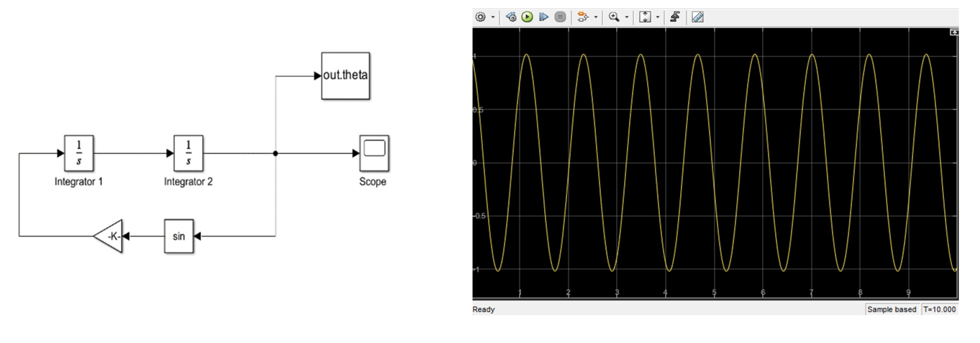Click the step forward button
The width and height of the screenshot is (980, 343).
(544, 17)
